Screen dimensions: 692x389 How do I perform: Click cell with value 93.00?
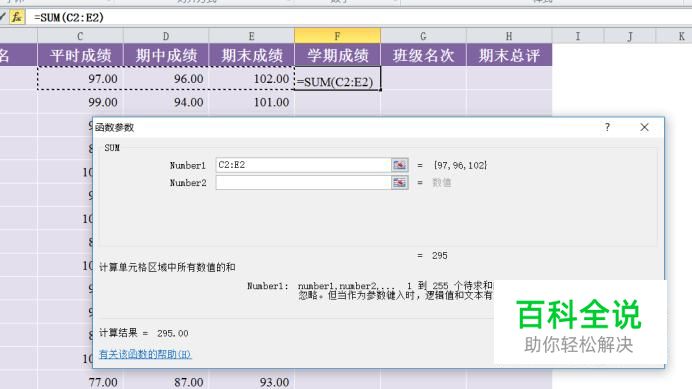tap(252, 381)
